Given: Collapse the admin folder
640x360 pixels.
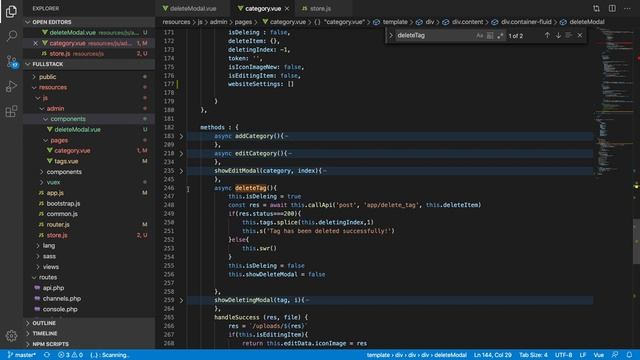Looking at the screenshot, I should [x=55, y=109].
